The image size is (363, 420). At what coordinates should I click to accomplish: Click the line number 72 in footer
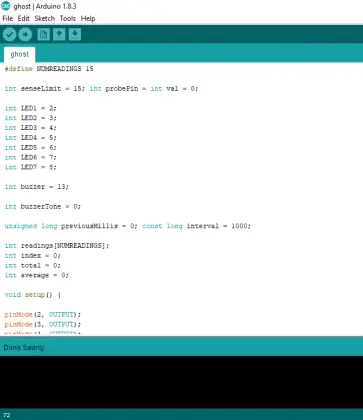[x=7, y=415]
